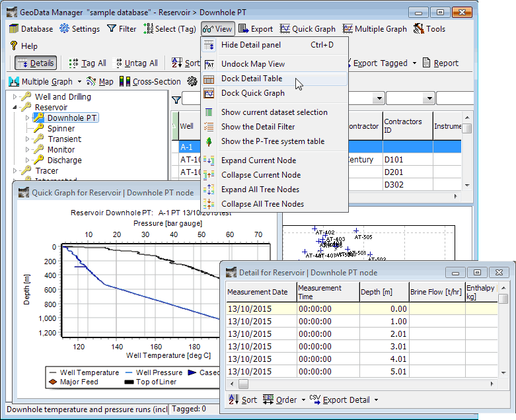Viewport: 516px width, 420px height.
Task: Expand the Downhole PT node arrow
Action: click(x=27, y=118)
